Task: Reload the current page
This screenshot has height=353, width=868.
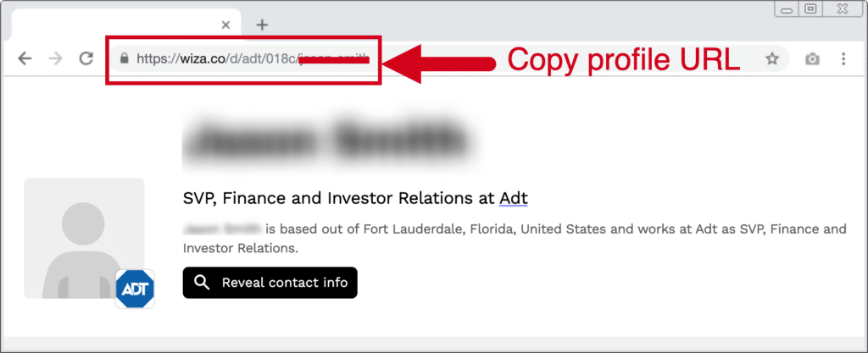Action: pos(86,58)
